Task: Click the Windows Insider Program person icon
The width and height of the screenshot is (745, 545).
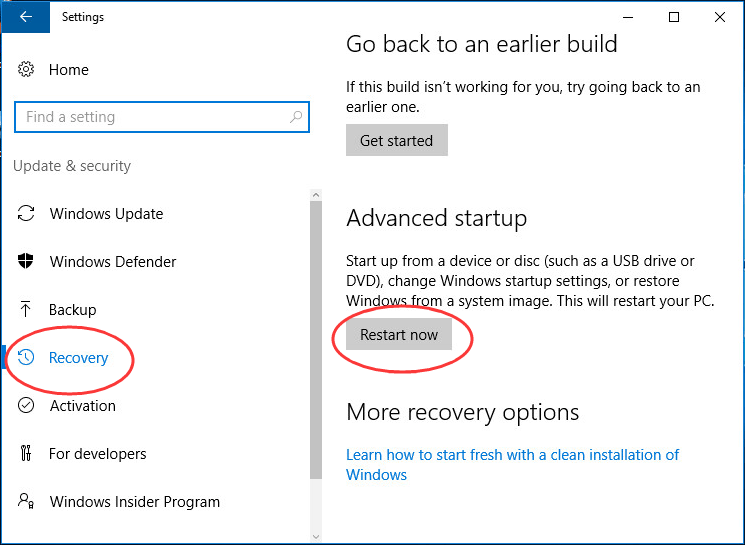Action: coord(26,502)
